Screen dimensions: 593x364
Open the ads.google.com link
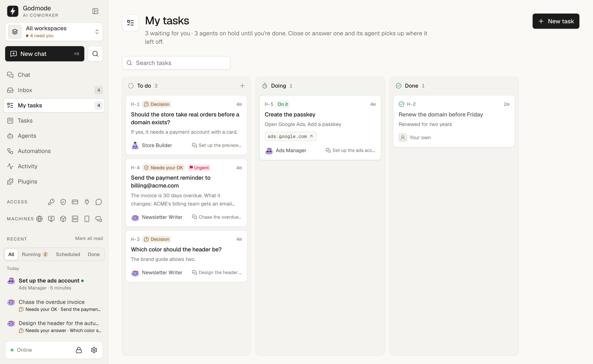click(290, 136)
